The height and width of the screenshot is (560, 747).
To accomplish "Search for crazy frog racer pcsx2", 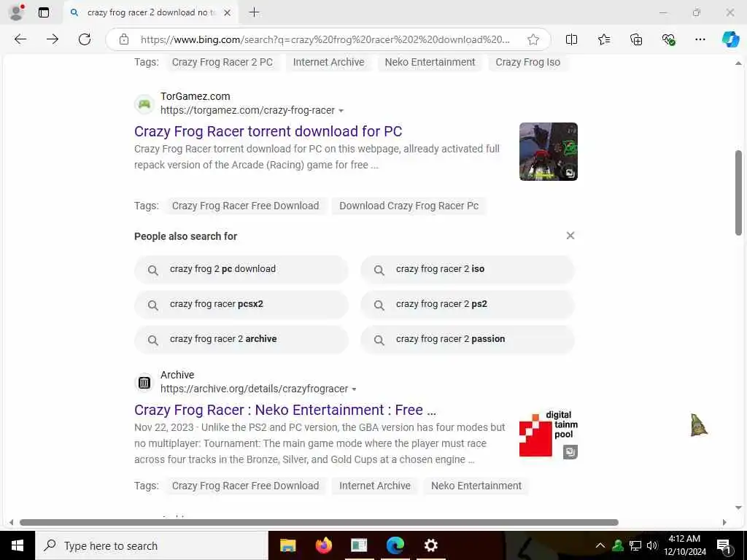I will (241, 304).
